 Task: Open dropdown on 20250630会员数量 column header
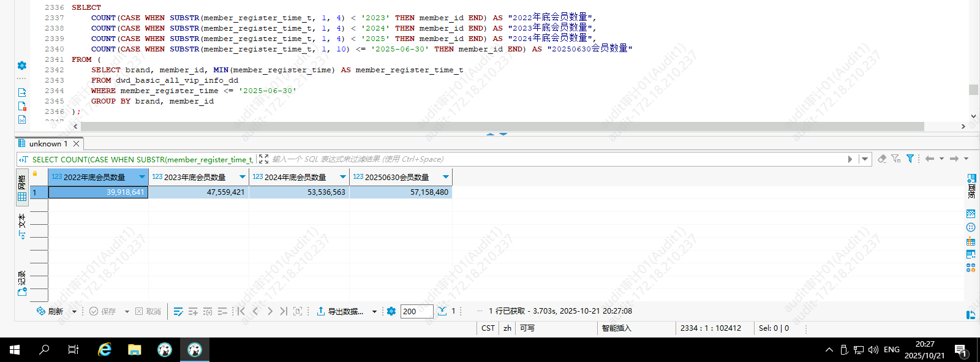point(446,177)
